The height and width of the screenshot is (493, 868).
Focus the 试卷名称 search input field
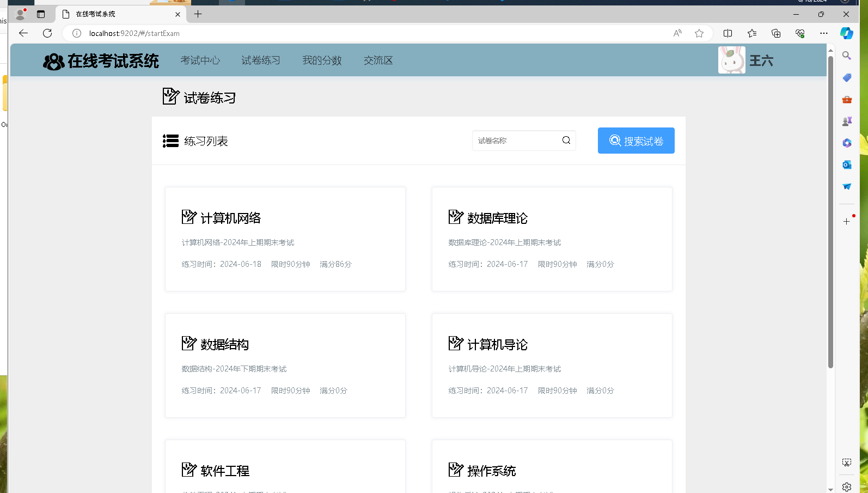tap(524, 141)
